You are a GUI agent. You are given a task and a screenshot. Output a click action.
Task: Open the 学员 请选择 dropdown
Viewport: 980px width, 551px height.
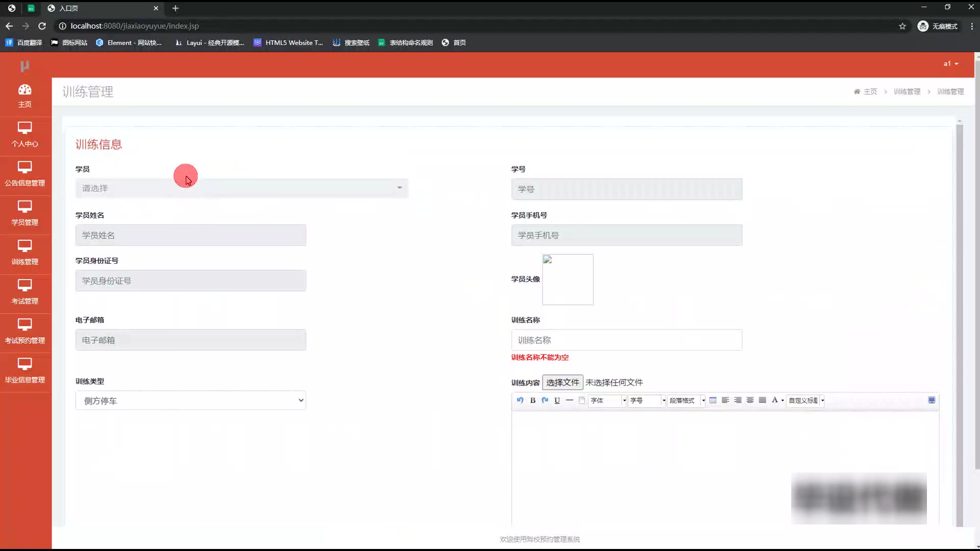(242, 188)
